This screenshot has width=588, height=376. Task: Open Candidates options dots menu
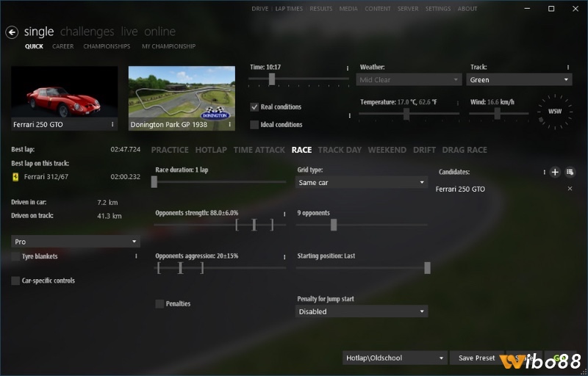[544, 173]
